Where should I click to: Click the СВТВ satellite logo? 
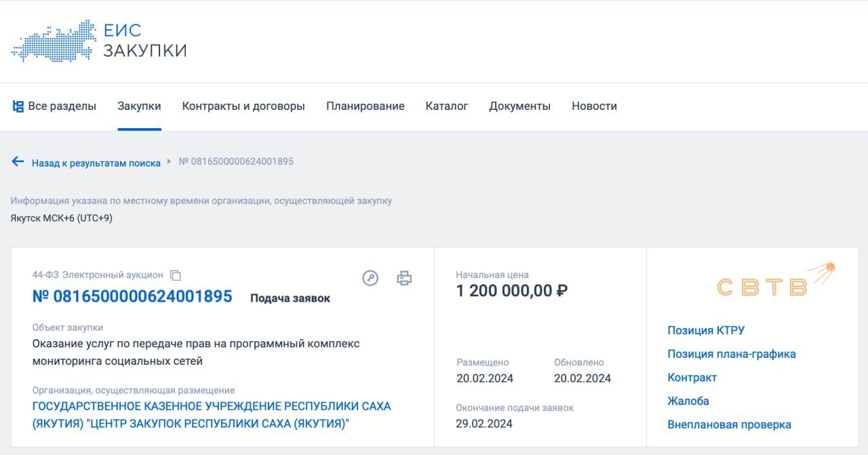pyautogui.click(x=775, y=280)
